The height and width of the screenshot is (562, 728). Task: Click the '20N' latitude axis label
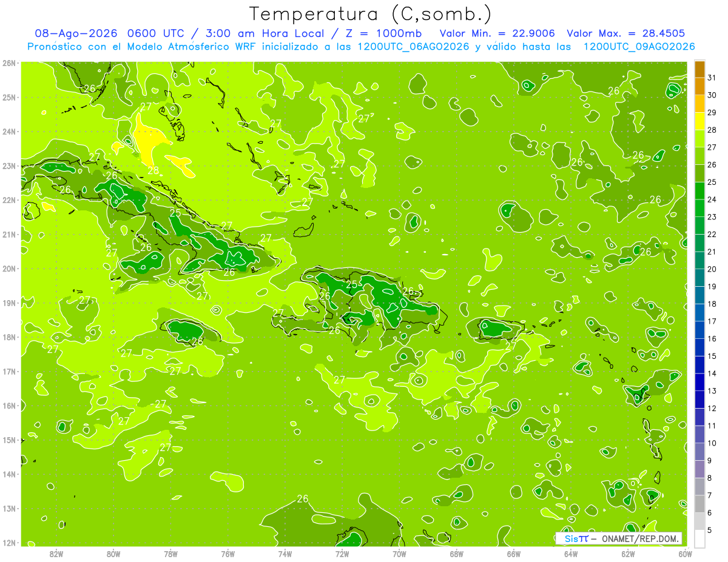pyautogui.click(x=9, y=269)
